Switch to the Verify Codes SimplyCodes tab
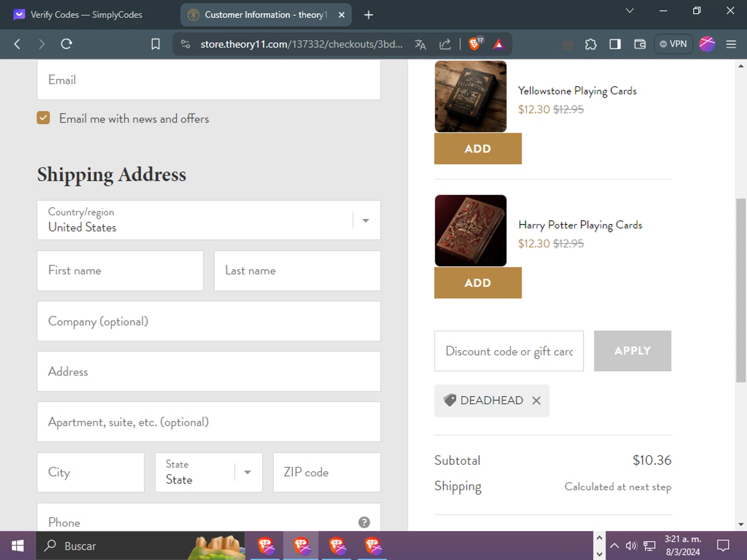 pos(86,15)
